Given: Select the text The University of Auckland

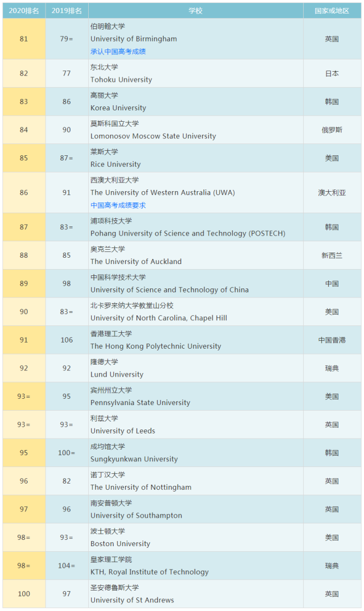Looking at the screenshot, I should click(136, 262).
